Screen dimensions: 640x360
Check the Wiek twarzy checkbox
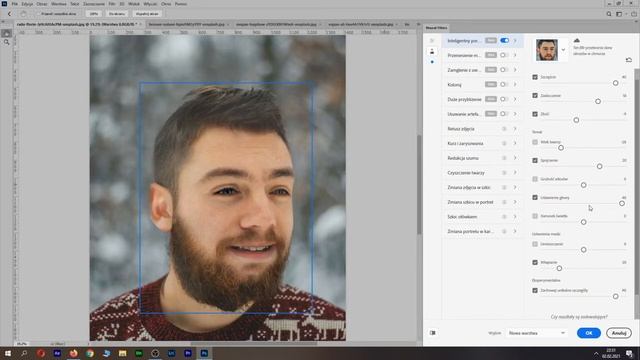[x=535, y=142]
